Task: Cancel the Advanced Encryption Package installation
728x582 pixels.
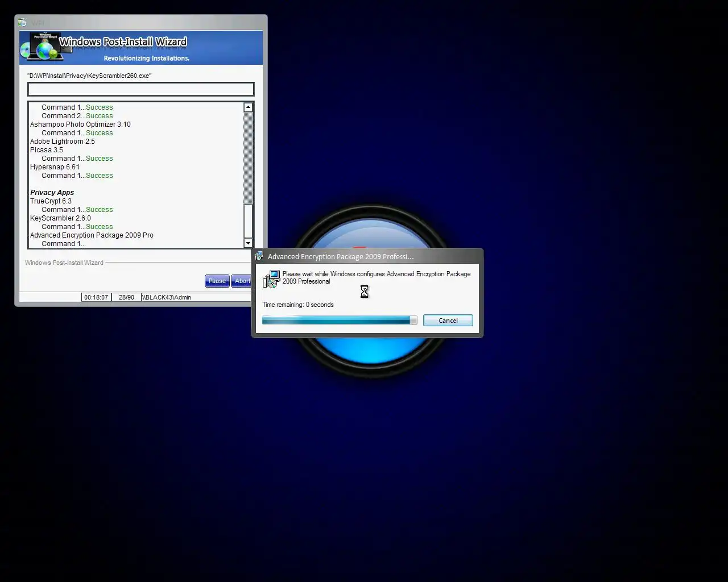Action: point(448,321)
